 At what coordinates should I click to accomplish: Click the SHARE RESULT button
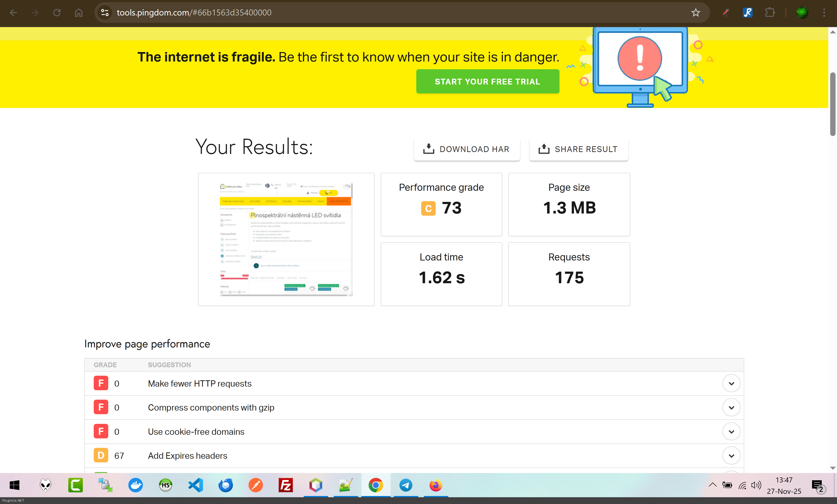578,149
